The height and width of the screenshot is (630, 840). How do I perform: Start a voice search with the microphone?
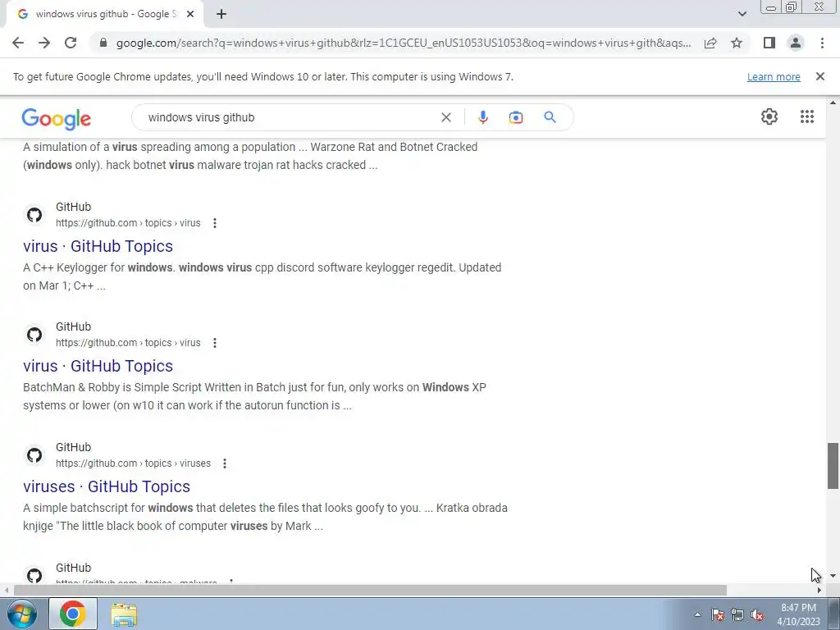(x=482, y=117)
